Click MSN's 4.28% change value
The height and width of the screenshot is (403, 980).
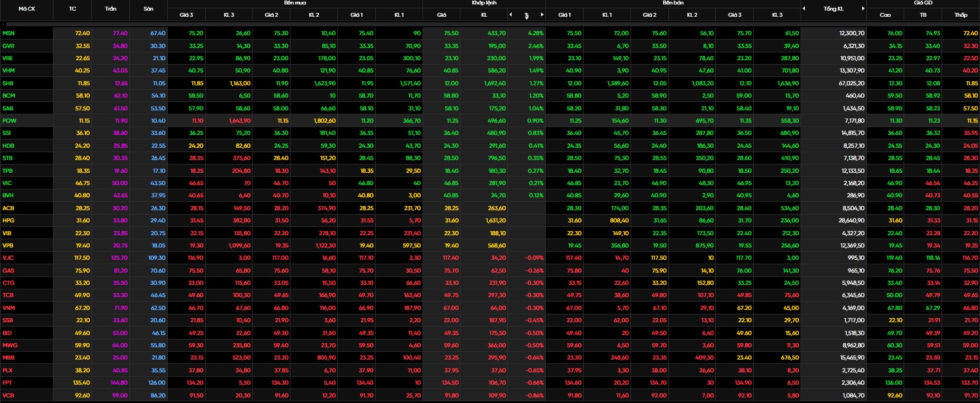tap(535, 33)
